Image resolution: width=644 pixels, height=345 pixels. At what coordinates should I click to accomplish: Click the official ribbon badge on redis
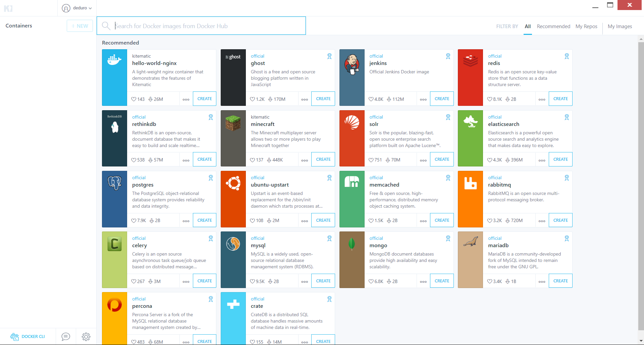(x=567, y=56)
